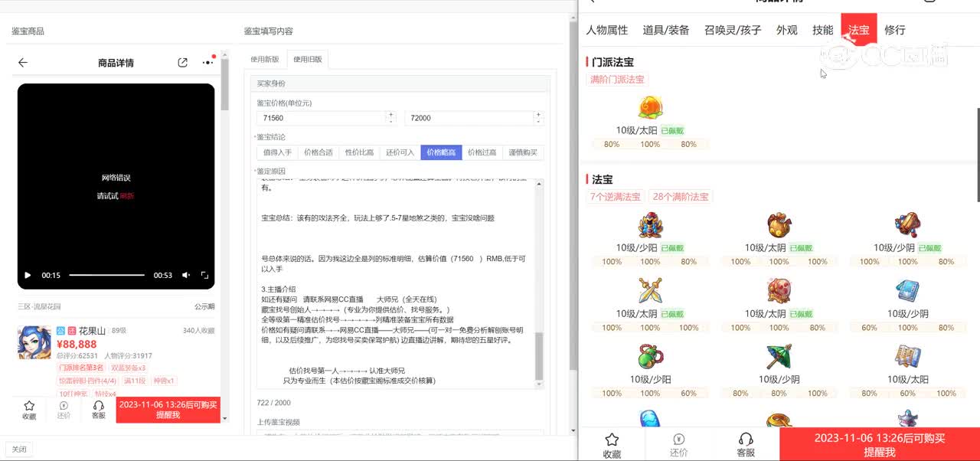980x461 pixels.
Task: Click 还价 icon in right detail panel
Action: click(x=679, y=445)
